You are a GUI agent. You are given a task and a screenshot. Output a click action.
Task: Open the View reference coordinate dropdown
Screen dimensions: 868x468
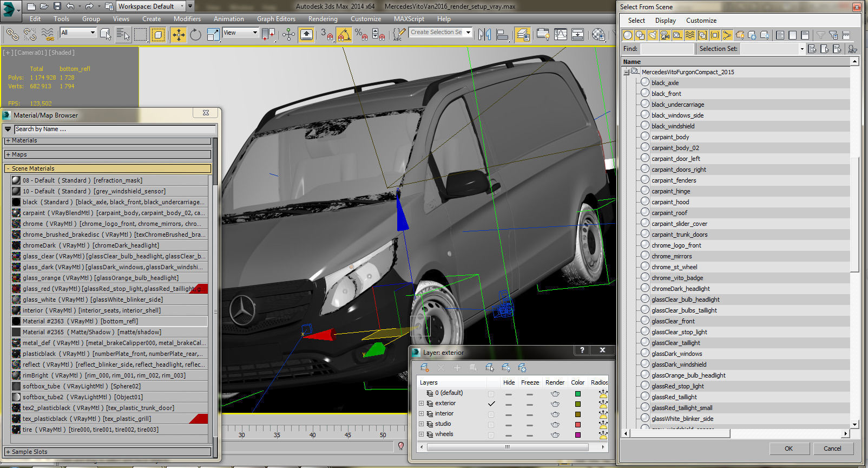click(x=241, y=32)
